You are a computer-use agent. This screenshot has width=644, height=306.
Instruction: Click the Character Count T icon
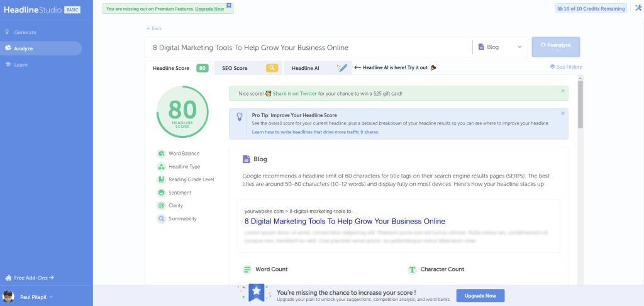[x=412, y=270]
